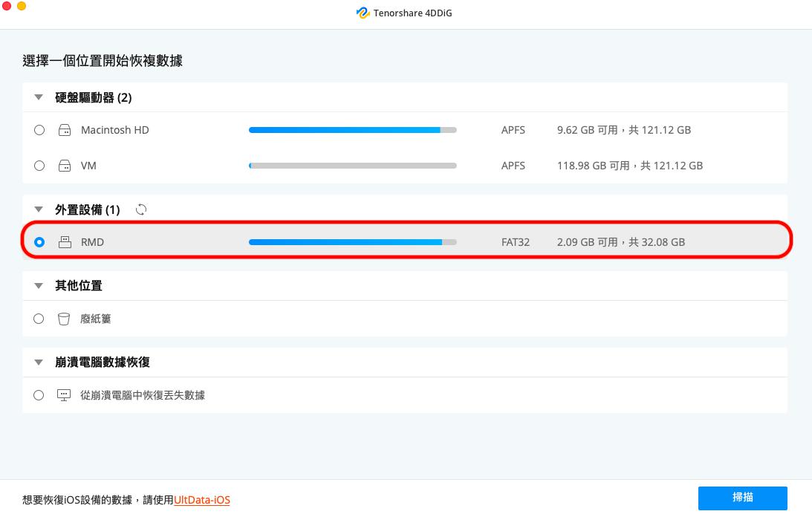
Task: Collapse the 外置設備 (1) section
Action: (x=39, y=209)
